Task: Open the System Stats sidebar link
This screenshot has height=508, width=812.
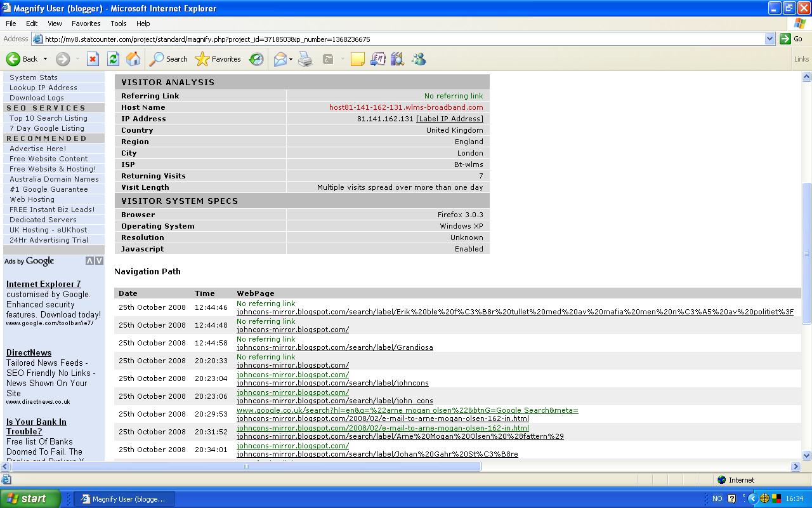Action: tap(34, 77)
